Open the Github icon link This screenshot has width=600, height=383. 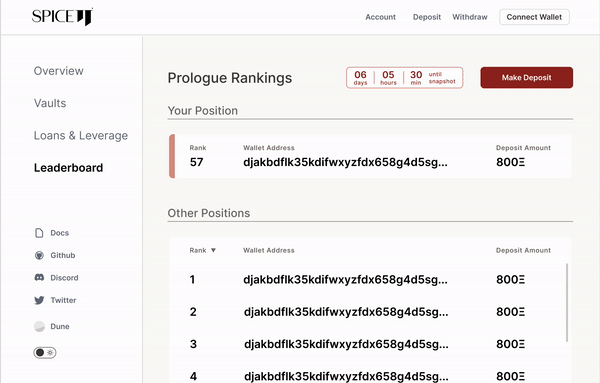pyautogui.click(x=39, y=256)
